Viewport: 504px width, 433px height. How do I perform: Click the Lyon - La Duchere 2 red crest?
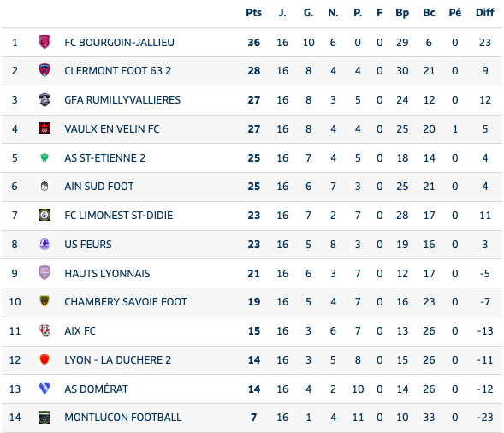pos(44,359)
